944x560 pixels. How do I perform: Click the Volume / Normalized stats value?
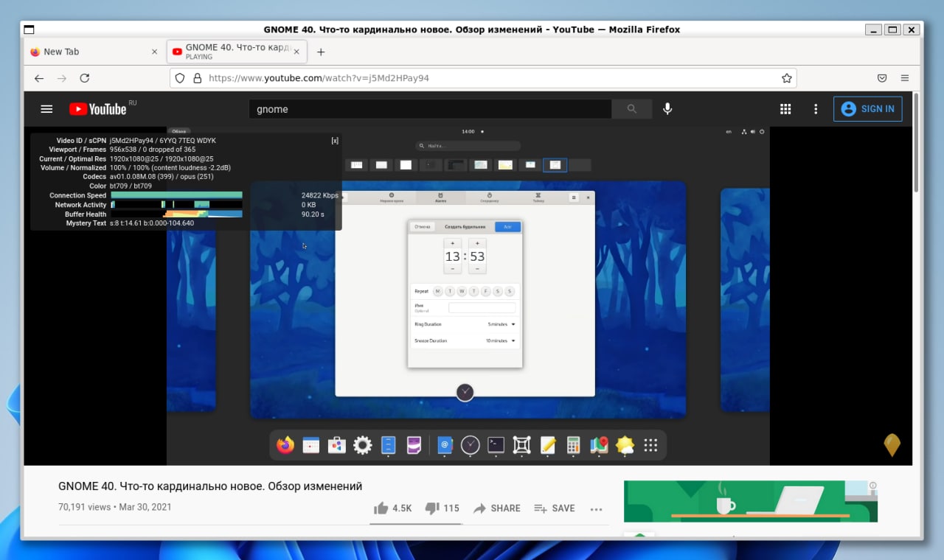(x=170, y=168)
